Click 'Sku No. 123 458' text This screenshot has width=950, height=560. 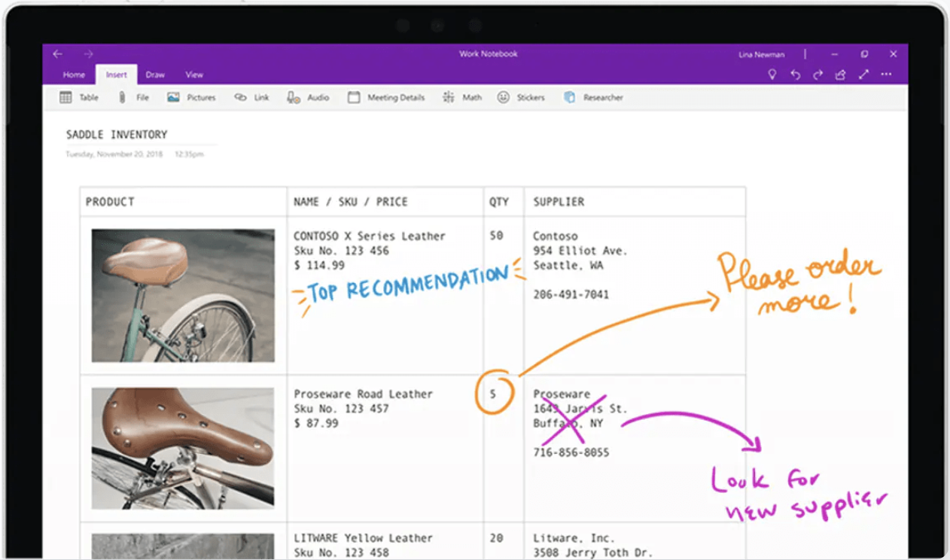click(341, 552)
